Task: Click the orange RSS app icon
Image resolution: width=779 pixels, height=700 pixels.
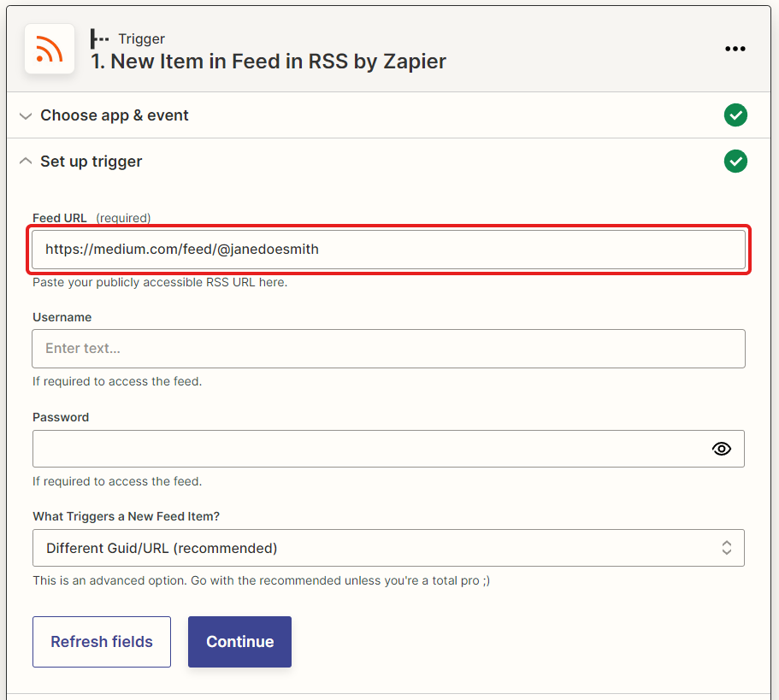Action: point(50,50)
